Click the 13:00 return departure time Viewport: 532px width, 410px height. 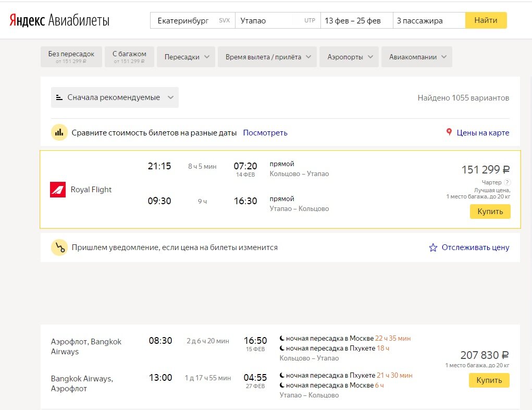click(x=160, y=378)
